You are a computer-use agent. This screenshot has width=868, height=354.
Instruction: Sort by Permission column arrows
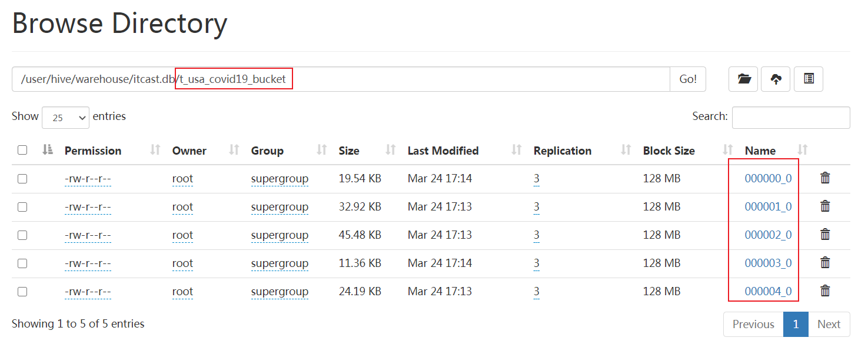pos(155,150)
